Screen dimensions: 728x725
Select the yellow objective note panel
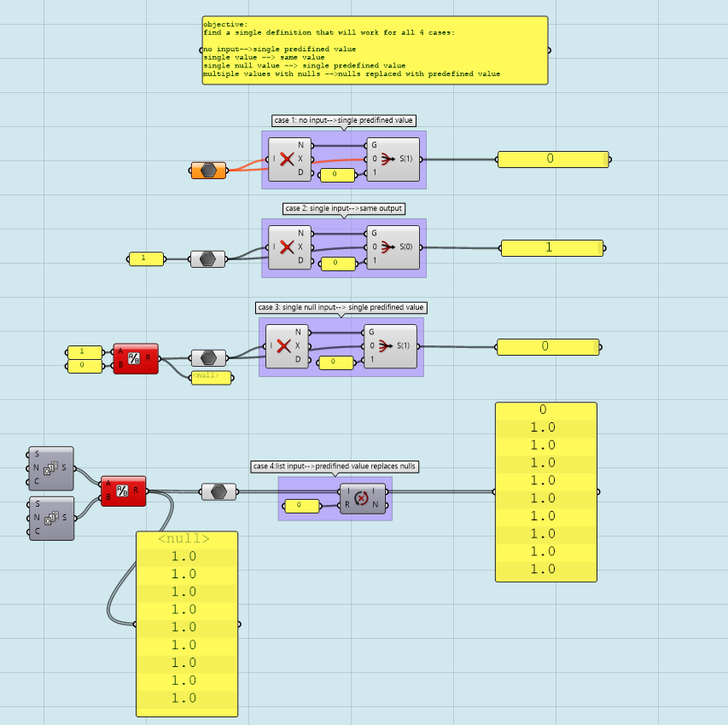pos(376,50)
